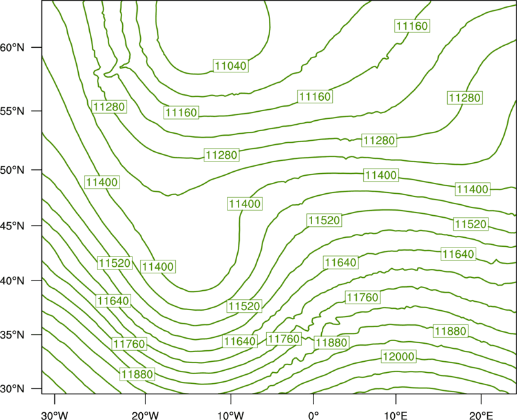The height and width of the screenshot is (420, 517).
Task: Select the 11400 contour label near 18°W, 41°N
Action: (158, 266)
